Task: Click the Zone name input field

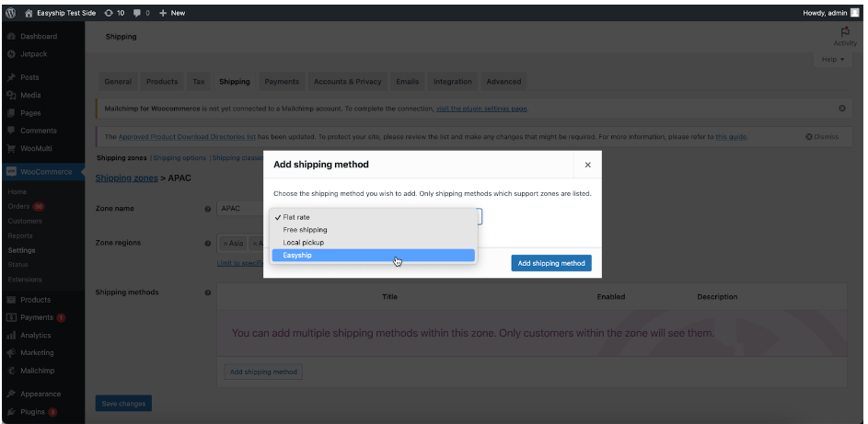Action: pos(240,209)
